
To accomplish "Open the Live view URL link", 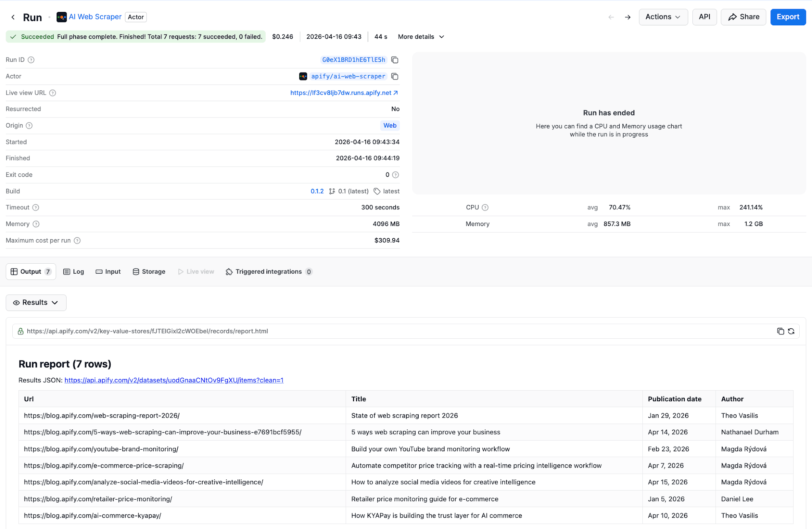I will [x=344, y=93].
